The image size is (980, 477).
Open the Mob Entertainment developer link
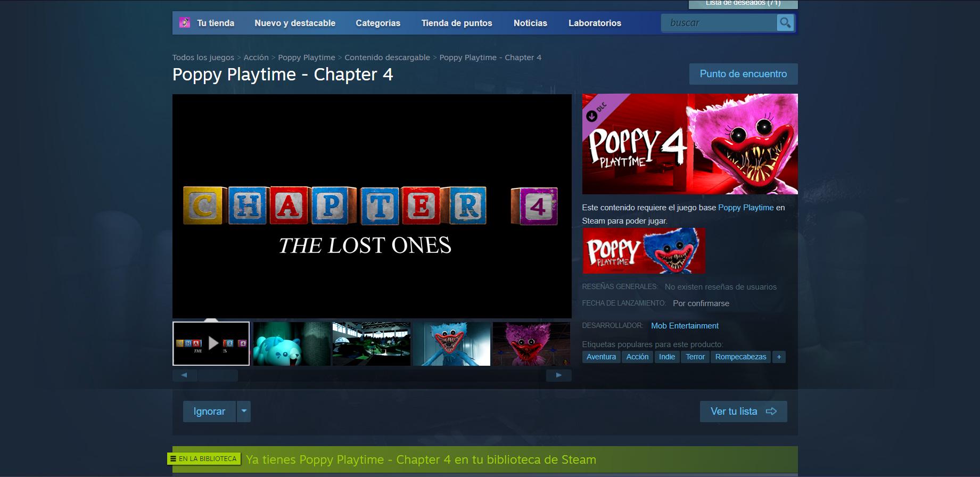(685, 326)
